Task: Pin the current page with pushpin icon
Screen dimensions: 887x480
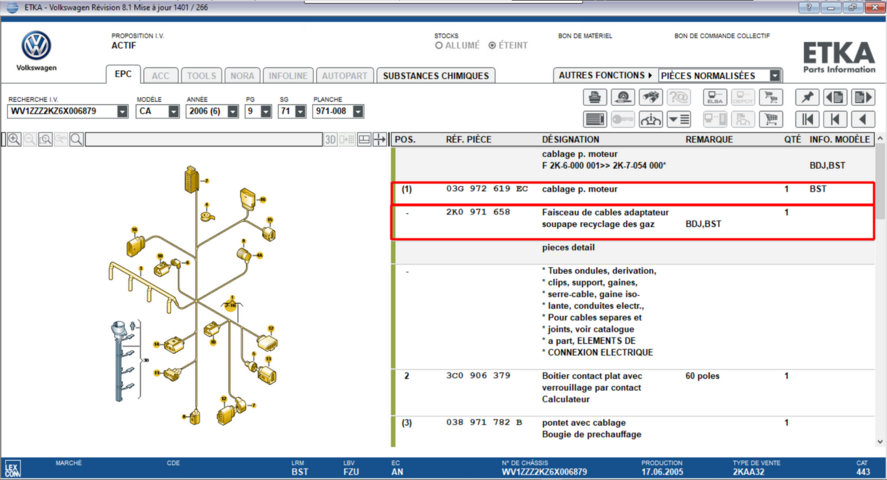Action: [x=807, y=97]
